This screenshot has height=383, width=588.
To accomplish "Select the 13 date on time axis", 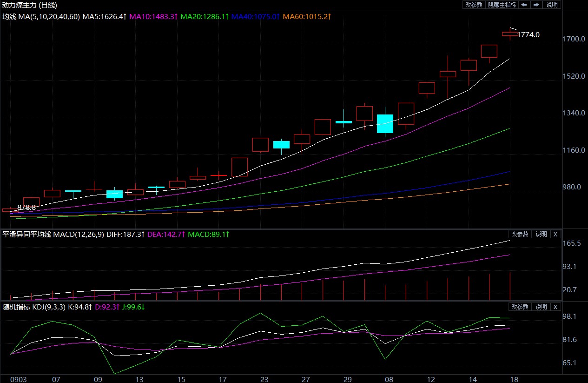I will pos(139,379).
